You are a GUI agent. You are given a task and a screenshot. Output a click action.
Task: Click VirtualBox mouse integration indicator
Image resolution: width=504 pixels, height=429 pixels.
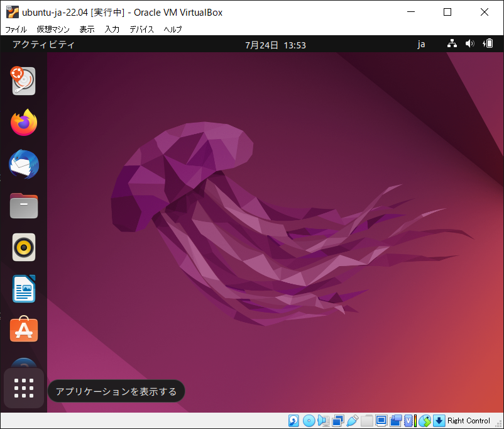pos(425,421)
